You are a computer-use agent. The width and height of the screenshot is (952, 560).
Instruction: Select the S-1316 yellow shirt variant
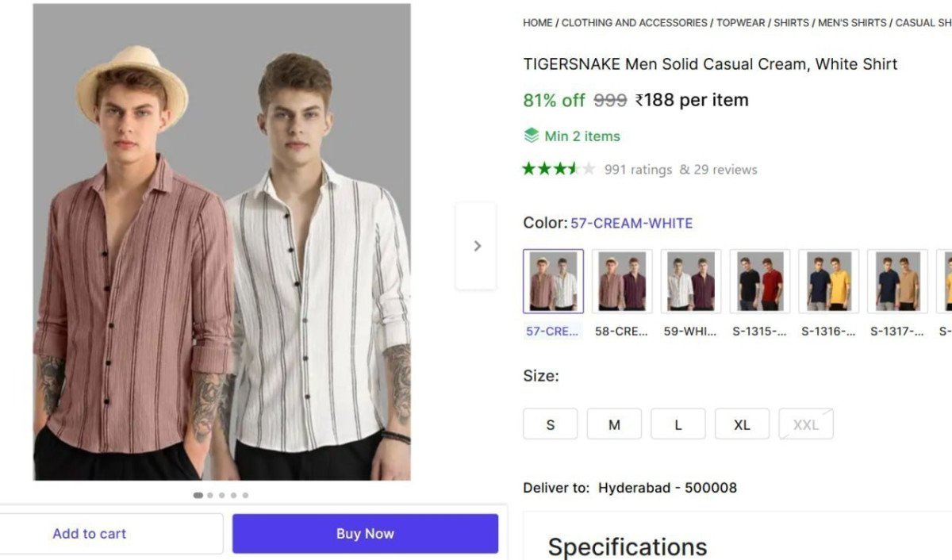(x=828, y=281)
